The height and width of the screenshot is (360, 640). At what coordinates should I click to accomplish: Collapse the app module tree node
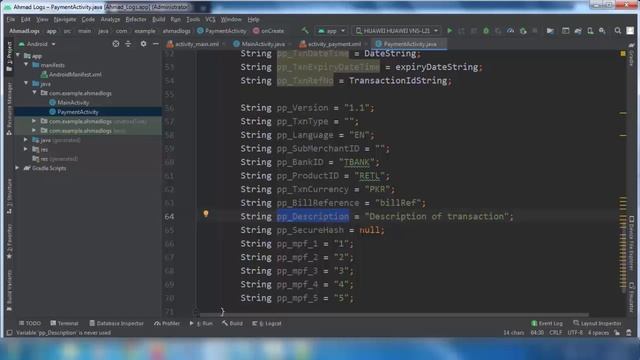click(x=18, y=56)
